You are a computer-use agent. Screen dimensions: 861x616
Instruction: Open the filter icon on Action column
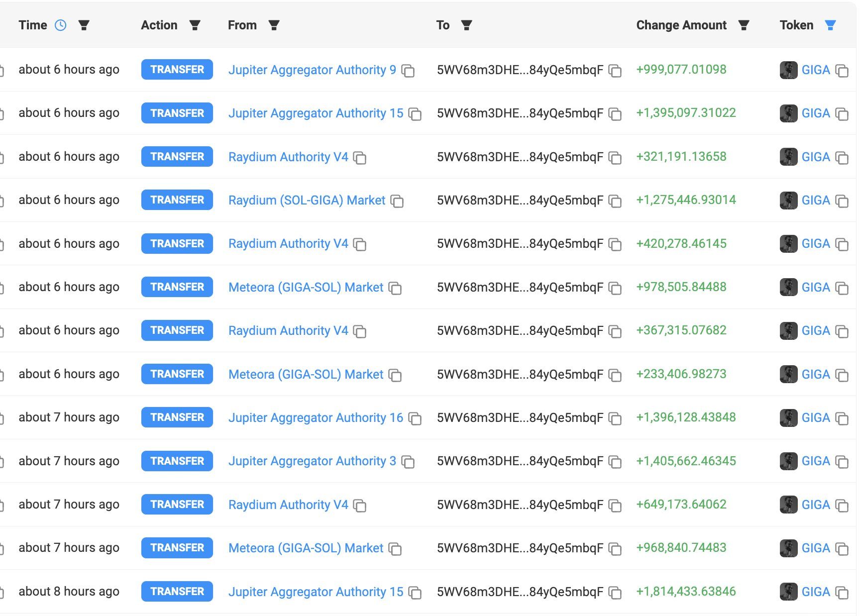[195, 25]
